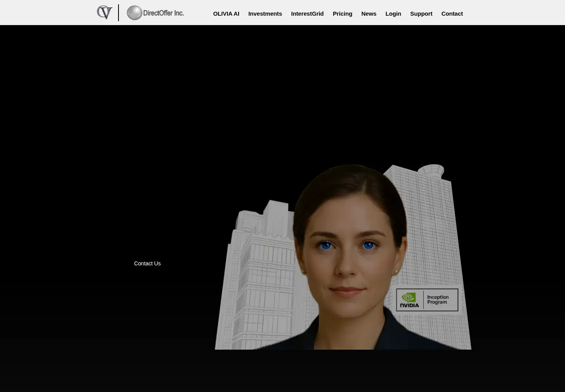This screenshot has width=565, height=392.
Task: View the Pricing page
Action: pyautogui.click(x=343, y=13)
